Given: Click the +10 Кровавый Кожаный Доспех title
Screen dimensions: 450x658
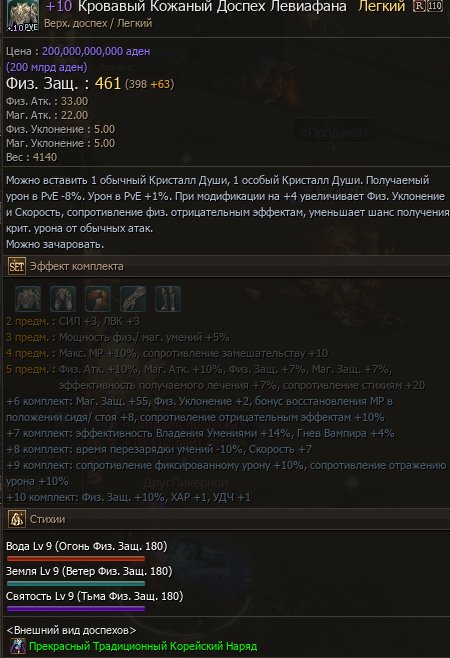Looking at the screenshot, I should pos(196,6).
